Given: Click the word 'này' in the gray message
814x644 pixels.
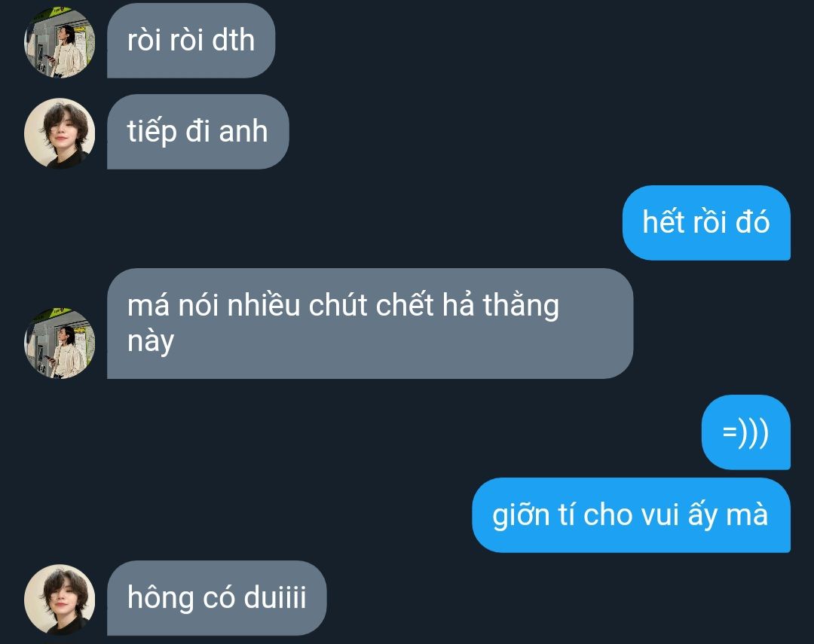Looking at the screenshot, I should (x=151, y=343).
